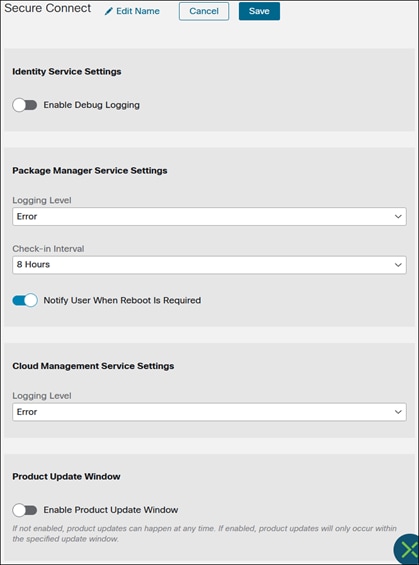Click the Edit Name link text
The image size is (419, 565).
(x=138, y=11)
